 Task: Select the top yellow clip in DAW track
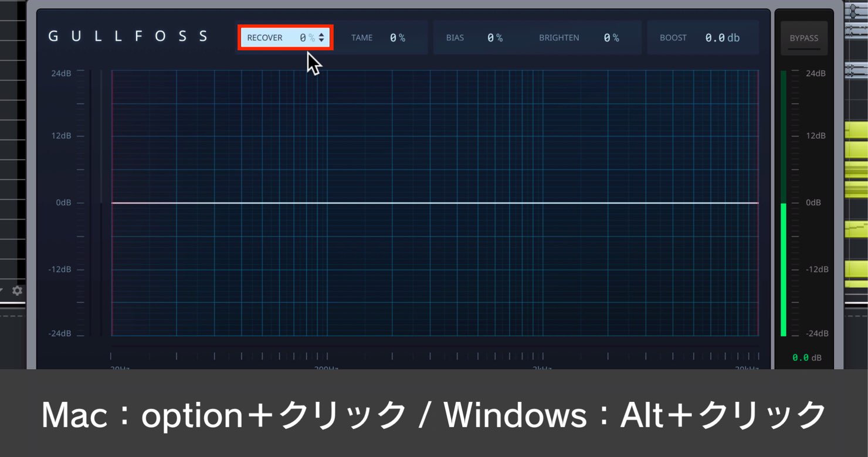coord(856,131)
